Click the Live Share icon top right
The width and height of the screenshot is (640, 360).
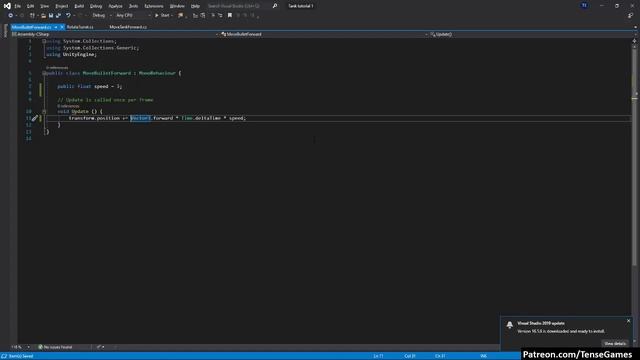point(630,16)
